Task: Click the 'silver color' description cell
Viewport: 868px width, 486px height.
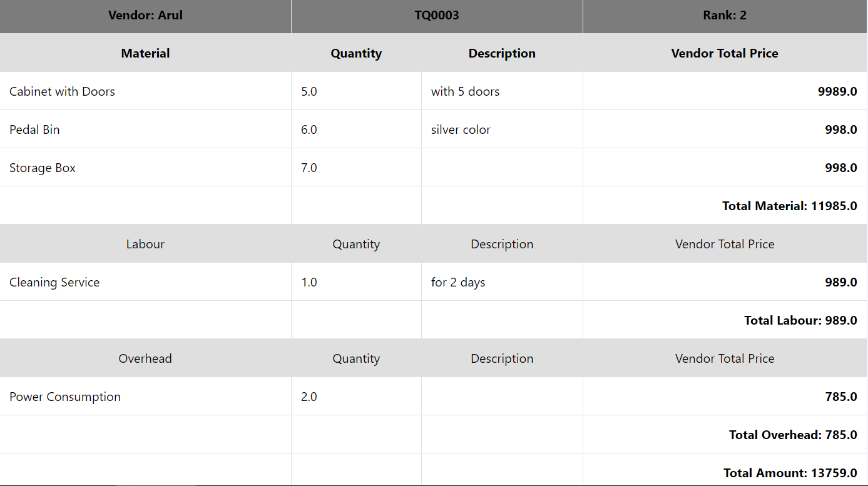Action: [x=461, y=130]
